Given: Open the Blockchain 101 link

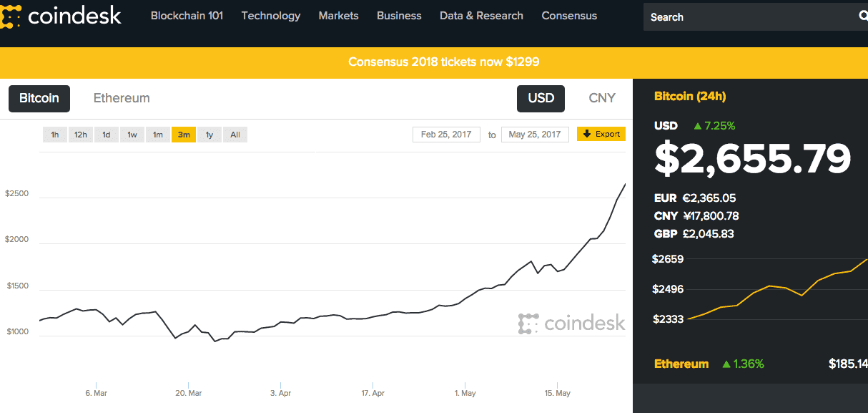Looking at the screenshot, I should coord(187,16).
